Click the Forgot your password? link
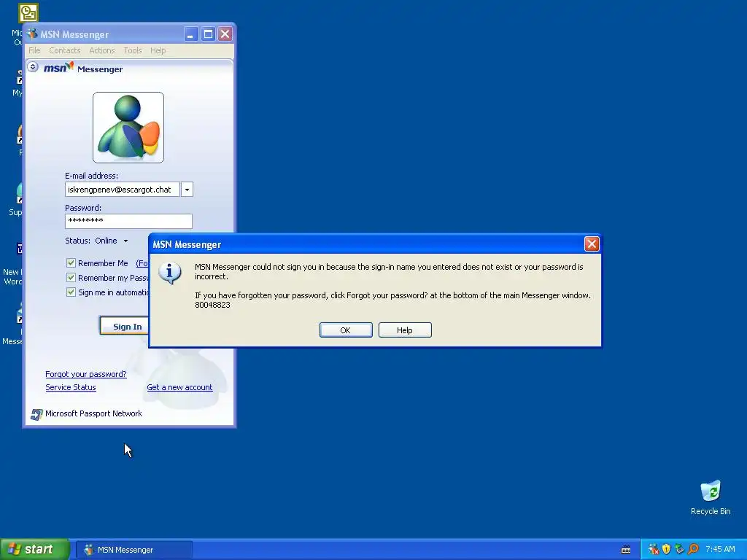Screen dimensions: 747x560 86,374
